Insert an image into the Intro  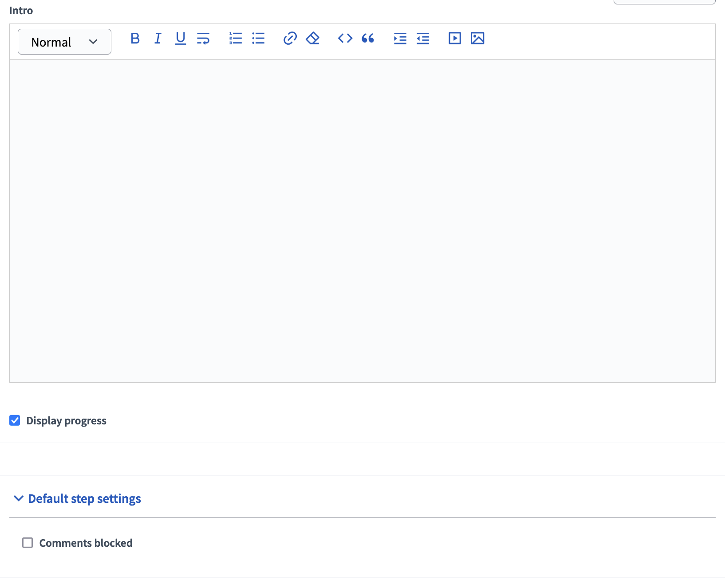point(477,39)
